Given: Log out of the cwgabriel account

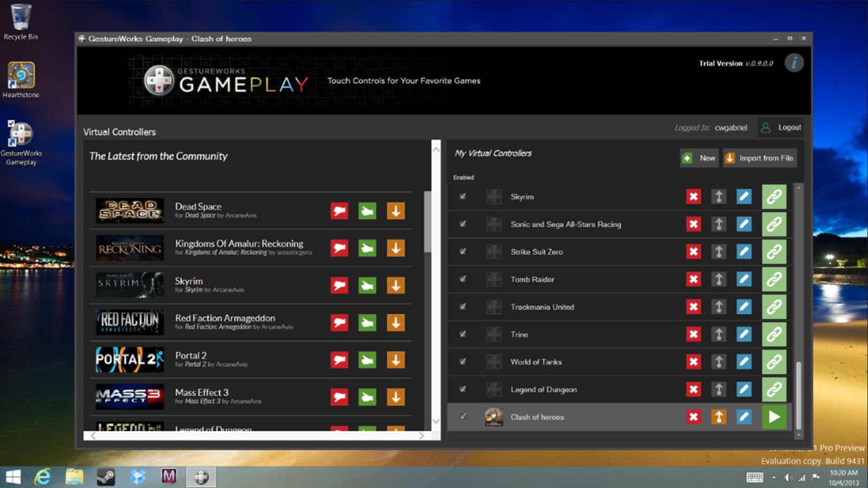Looking at the screenshot, I should click(x=781, y=127).
